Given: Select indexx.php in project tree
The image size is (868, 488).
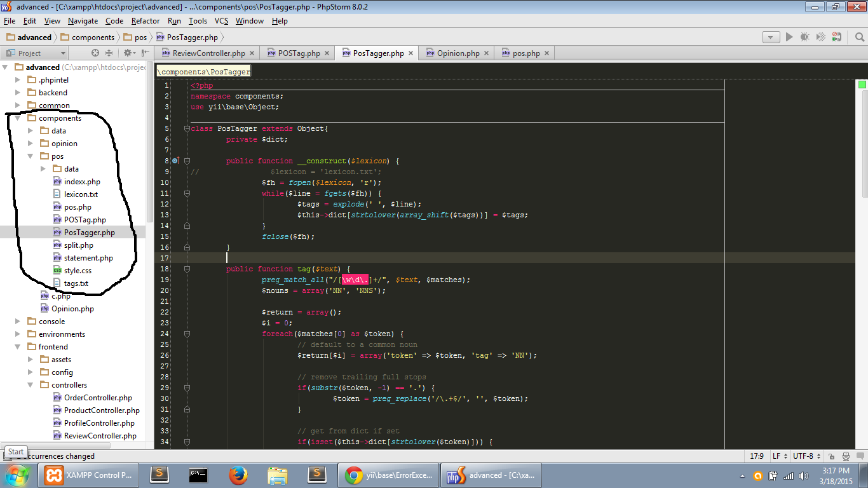Looking at the screenshot, I should click(x=82, y=182).
